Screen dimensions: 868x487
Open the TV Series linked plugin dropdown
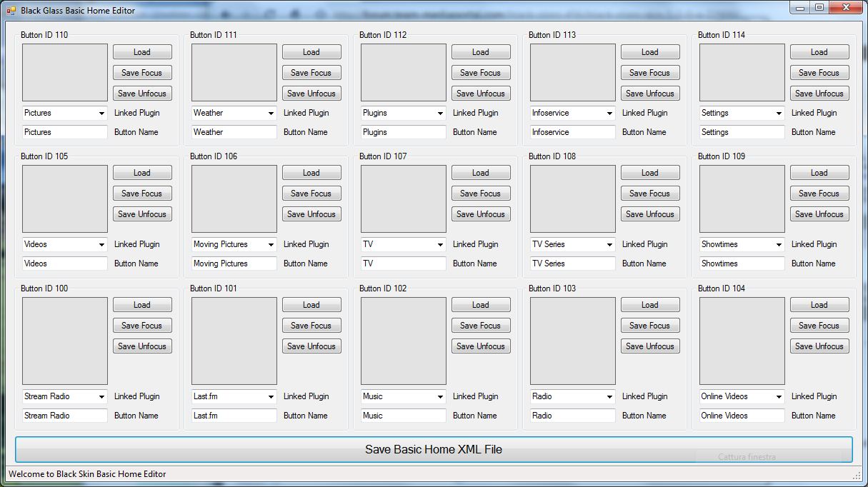pos(609,245)
